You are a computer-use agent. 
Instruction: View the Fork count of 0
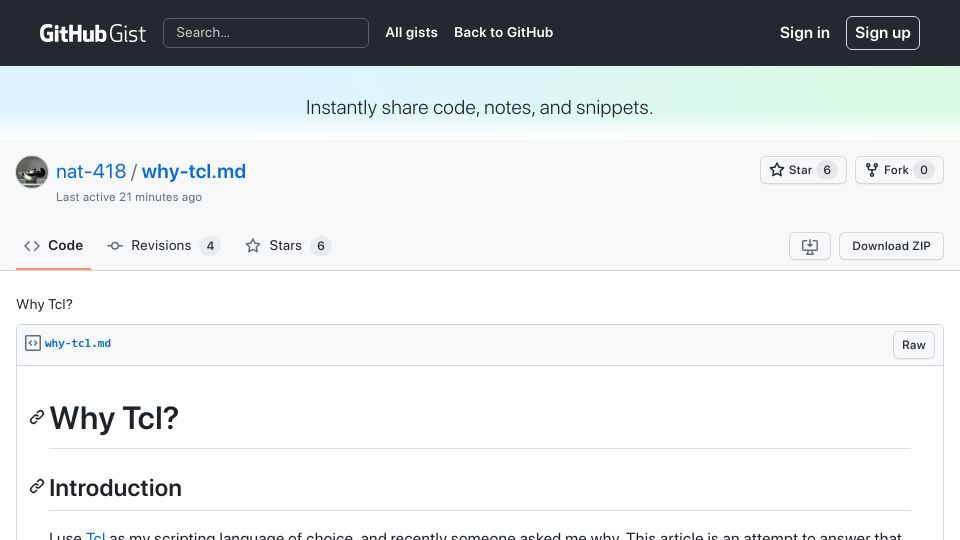[x=924, y=170]
